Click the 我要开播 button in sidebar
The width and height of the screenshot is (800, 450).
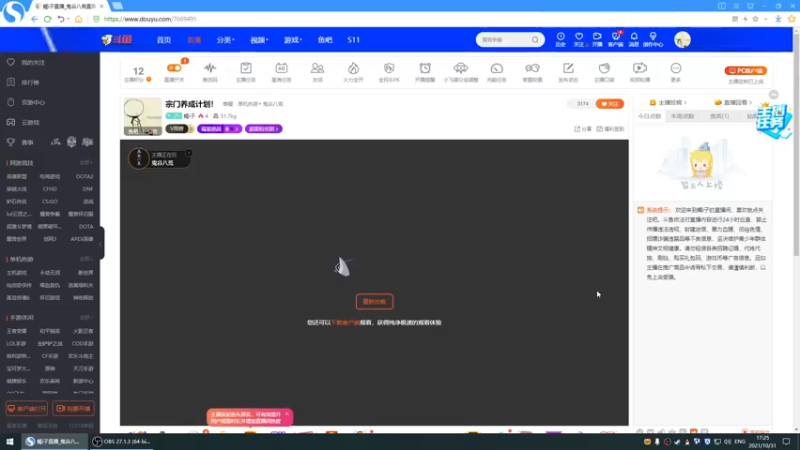[73, 409]
